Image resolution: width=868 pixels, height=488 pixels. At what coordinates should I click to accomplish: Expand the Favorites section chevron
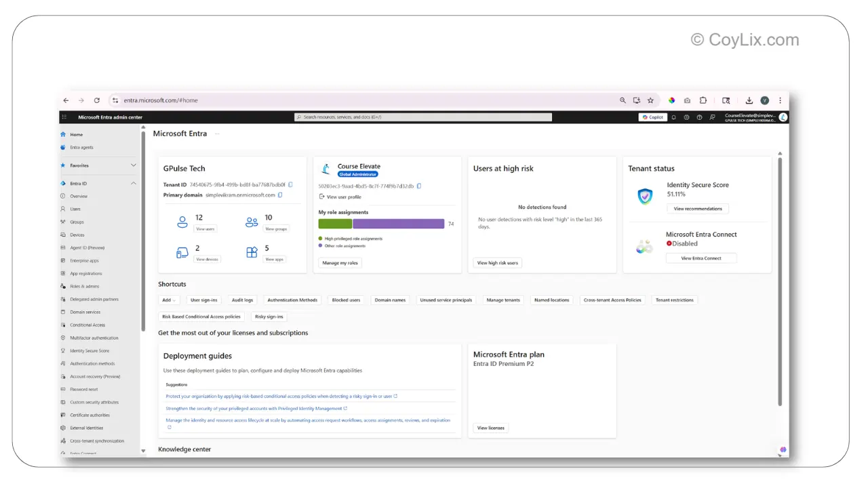tap(133, 165)
